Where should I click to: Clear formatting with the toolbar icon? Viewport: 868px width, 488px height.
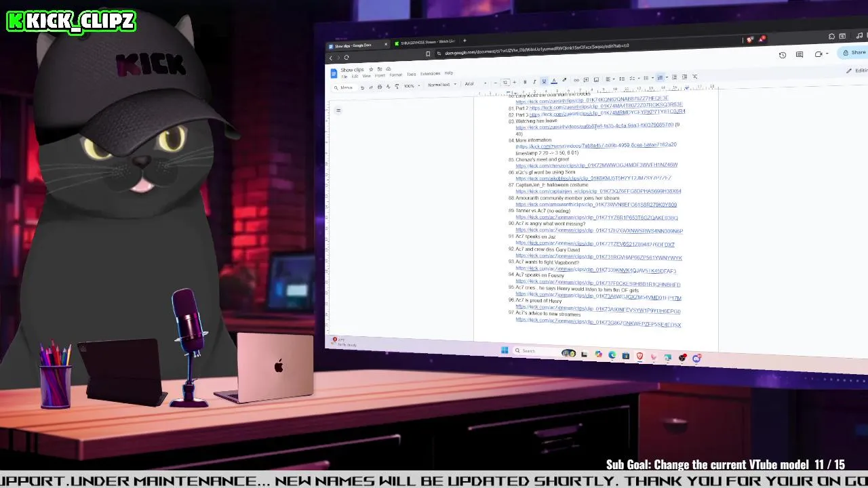[x=694, y=77]
